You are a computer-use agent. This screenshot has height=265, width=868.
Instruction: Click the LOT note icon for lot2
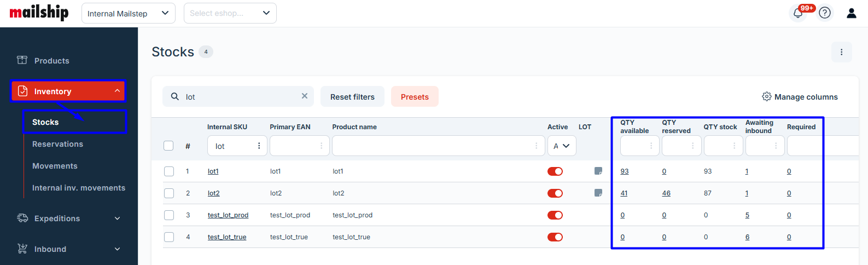[598, 193]
